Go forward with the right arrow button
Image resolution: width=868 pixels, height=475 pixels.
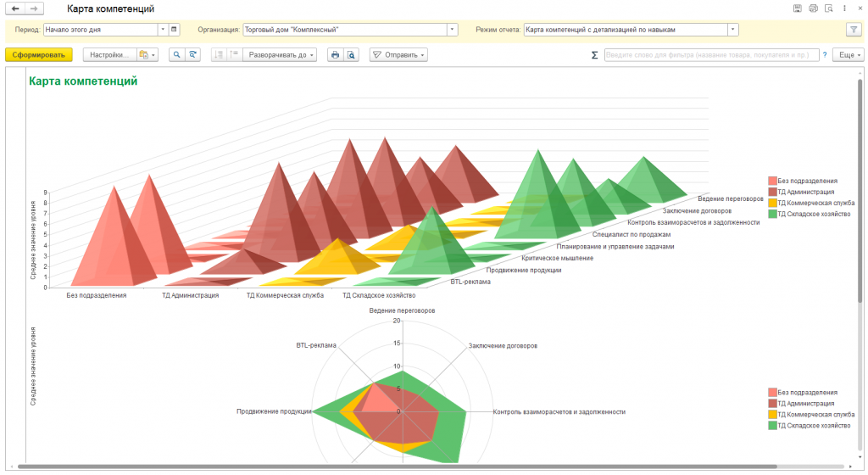pyautogui.click(x=34, y=8)
